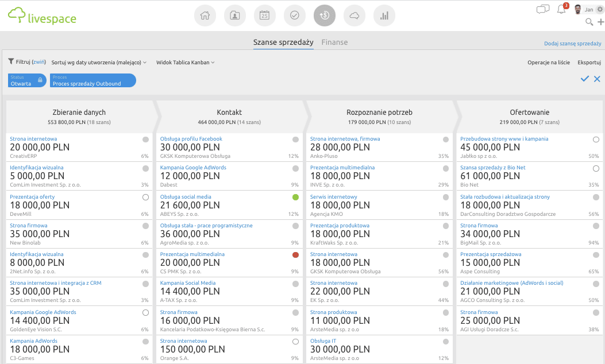Select the Ofertowanie column header
Viewport: 605px width, 364px height.
529,117
